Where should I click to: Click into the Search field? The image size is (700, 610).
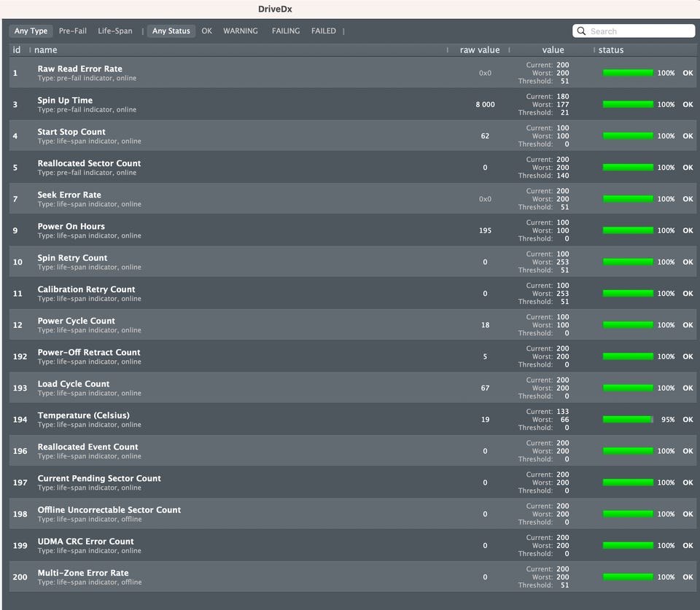pos(634,31)
